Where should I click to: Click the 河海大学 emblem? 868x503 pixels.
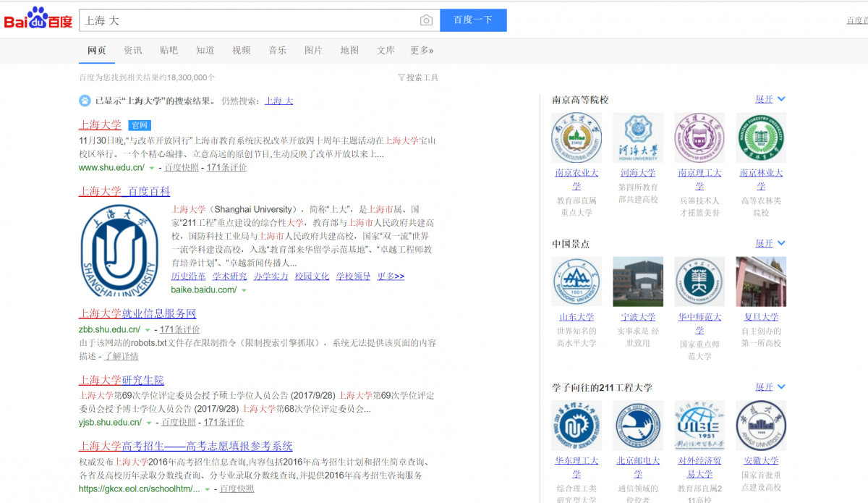tap(638, 138)
